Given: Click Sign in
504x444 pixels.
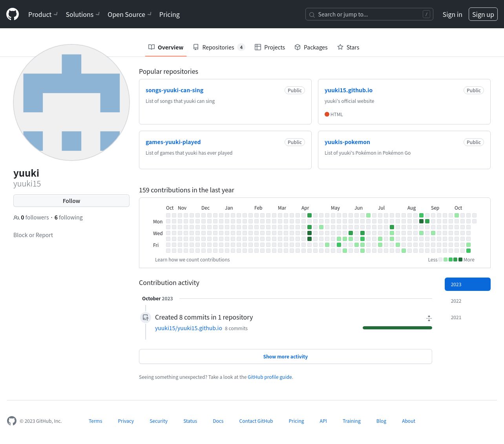Looking at the screenshot, I should [x=452, y=15].
